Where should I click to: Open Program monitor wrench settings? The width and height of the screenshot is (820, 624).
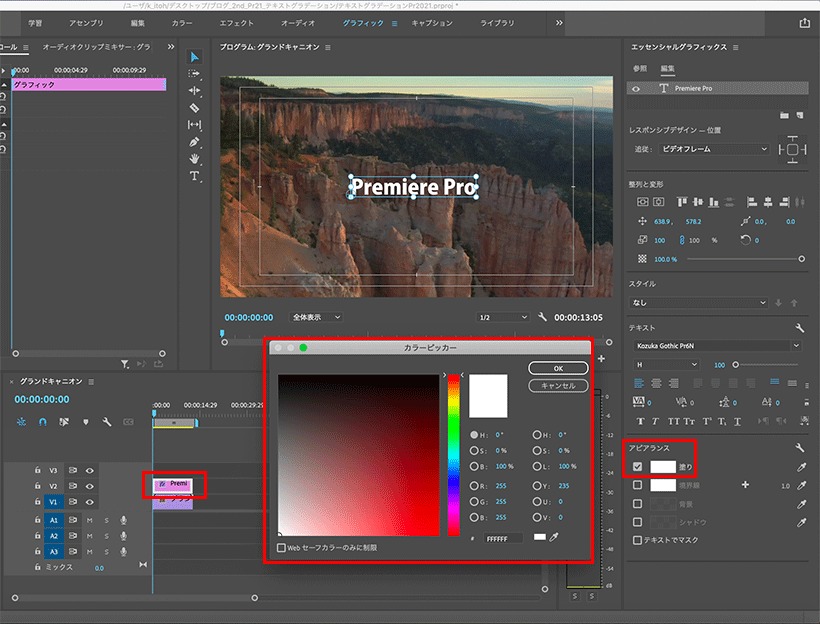pos(542,317)
